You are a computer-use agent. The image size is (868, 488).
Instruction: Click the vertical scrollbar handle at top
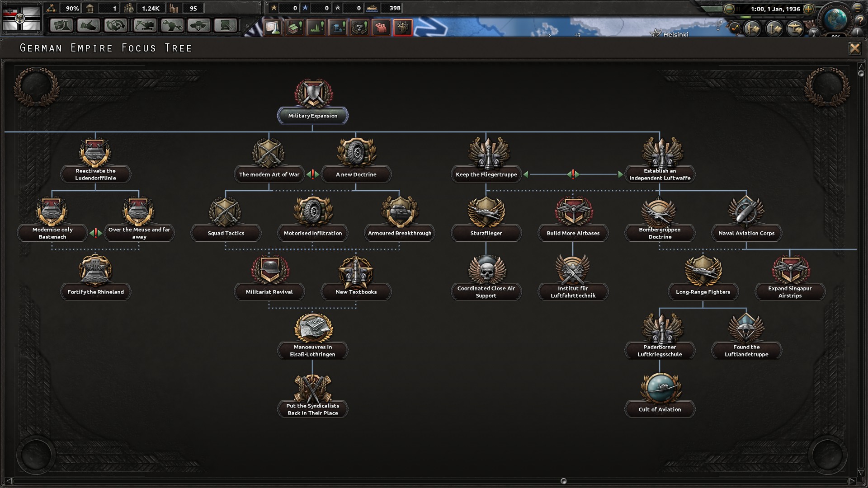pos(861,73)
